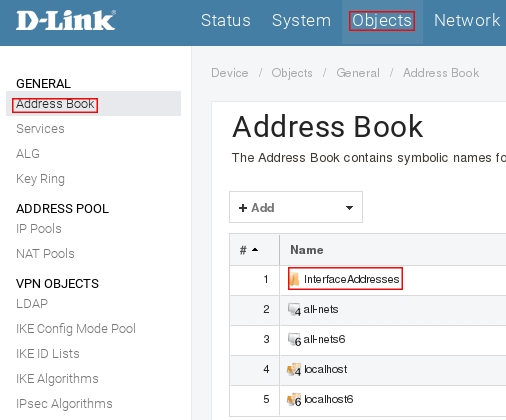Click the D-Link logo
Image resolution: width=506 pixels, height=420 pixels.
point(66,21)
